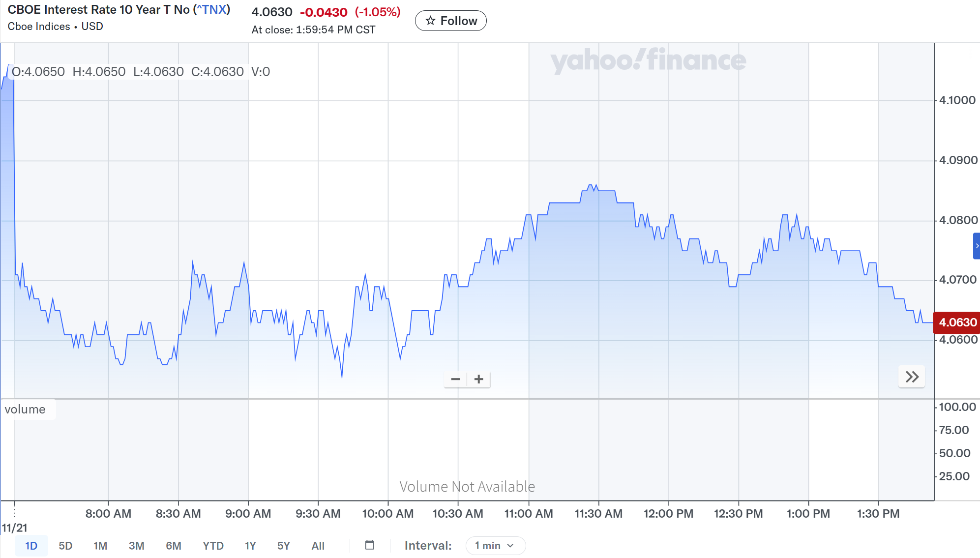Click the 11/21 date marker on axis
The width and height of the screenshot is (980, 558).
click(15, 528)
